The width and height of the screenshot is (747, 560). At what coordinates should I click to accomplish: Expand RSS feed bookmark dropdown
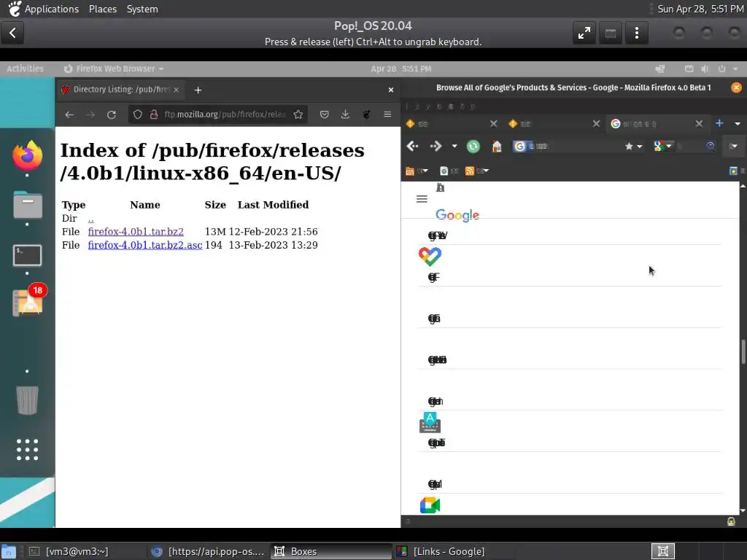(x=477, y=171)
